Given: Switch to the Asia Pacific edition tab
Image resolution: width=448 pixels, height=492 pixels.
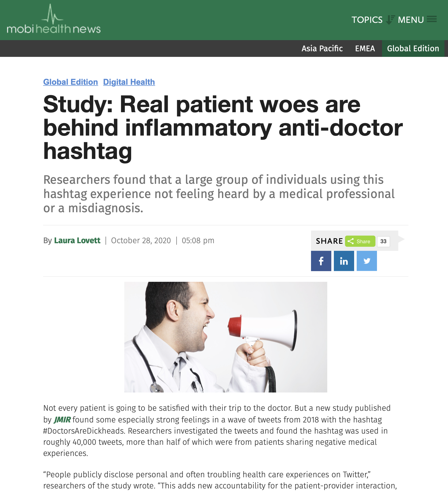Looking at the screenshot, I should (x=322, y=48).
